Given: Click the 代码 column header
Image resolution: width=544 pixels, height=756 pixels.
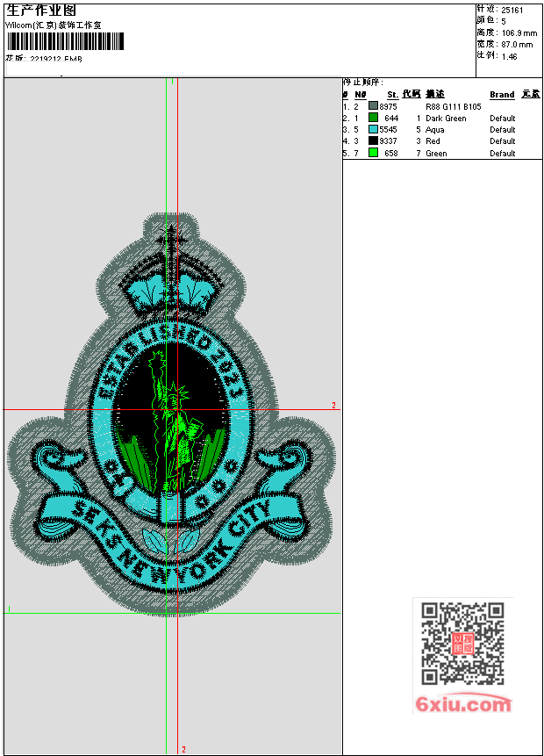Looking at the screenshot, I should coord(412,94).
